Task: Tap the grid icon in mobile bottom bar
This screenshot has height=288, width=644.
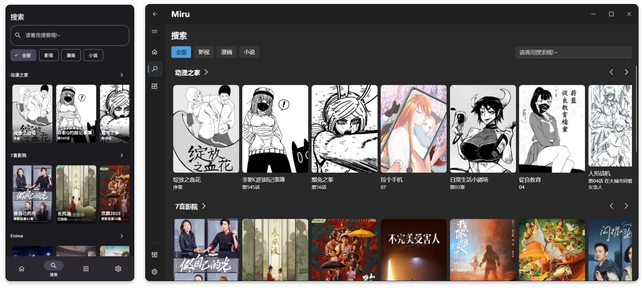Action: [x=86, y=269]
